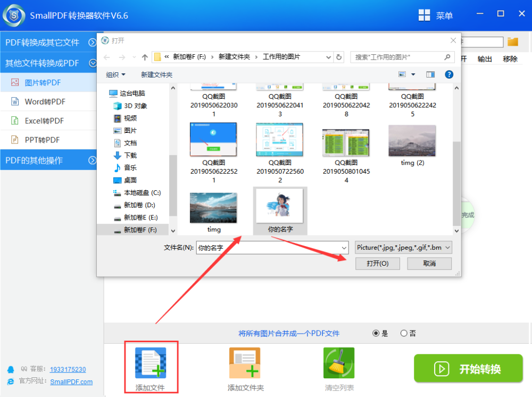The image size is (532, 397).
Task: Expand the 组织 dropdown menu
Action: tap(115, 74)
